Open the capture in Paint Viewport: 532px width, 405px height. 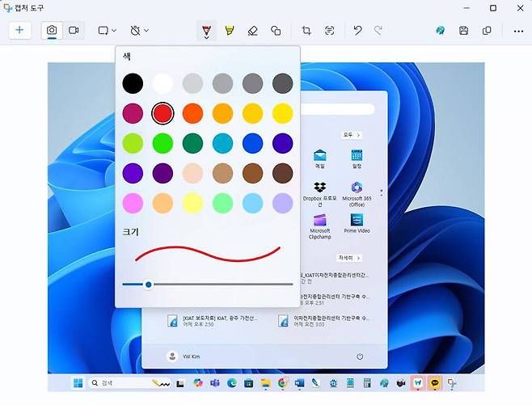[x=440, y=31]
